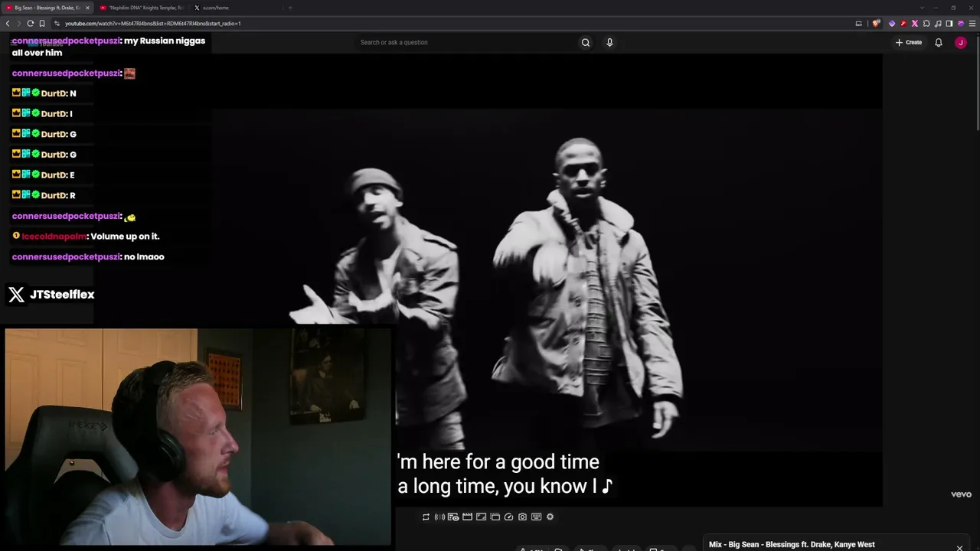The height and width of the screenshot is (551, 980).
Task: Toggle the loop button below the video
Action: point(426,517)
